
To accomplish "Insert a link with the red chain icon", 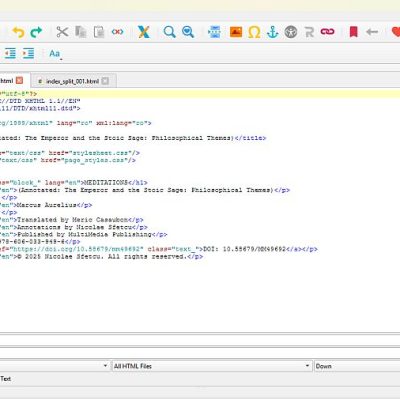I will click(x=327, y=32).
